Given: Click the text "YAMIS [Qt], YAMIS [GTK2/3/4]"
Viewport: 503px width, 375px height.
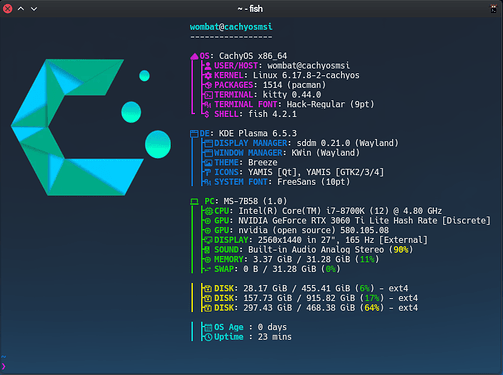Looking at the screenshot, I should point(316,172).
